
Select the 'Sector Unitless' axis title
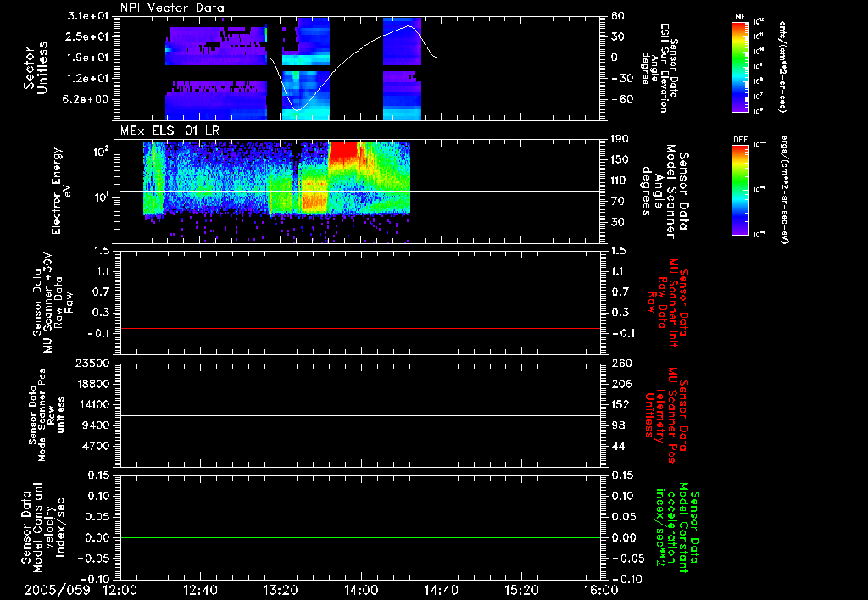[36, 68]
